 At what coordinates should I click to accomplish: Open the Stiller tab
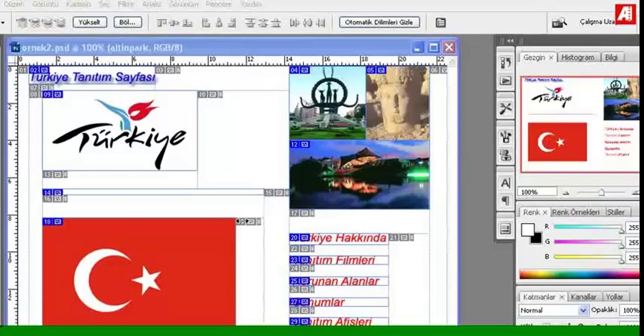click(615, 212)
